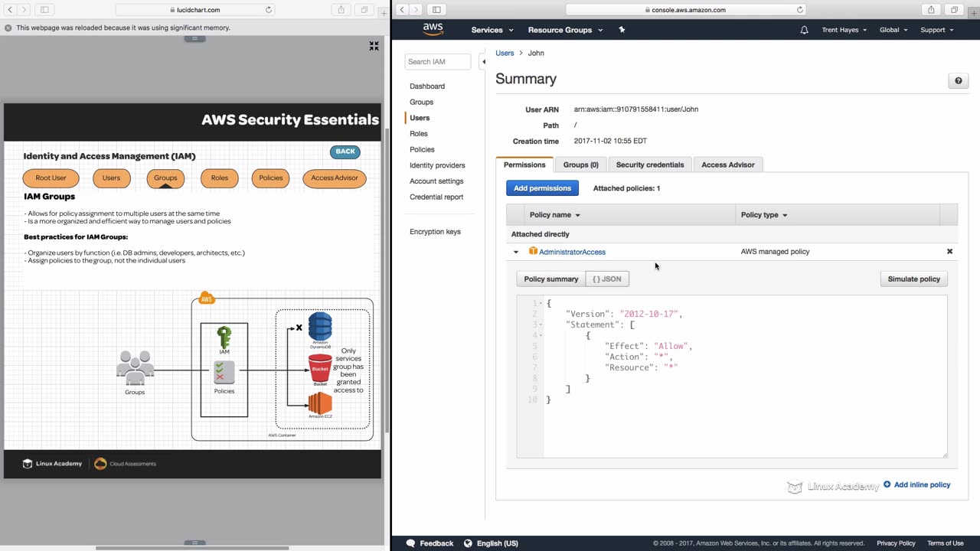The width and height of the screenshot is (980, 551).
Task: Reload the AWS console page
Action: click(x=800, y=10)
